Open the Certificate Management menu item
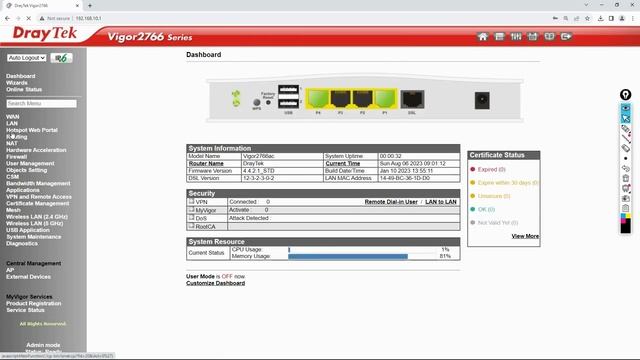Image resolution: width=640 pixels, height=360 pixels. coord(38,203)
